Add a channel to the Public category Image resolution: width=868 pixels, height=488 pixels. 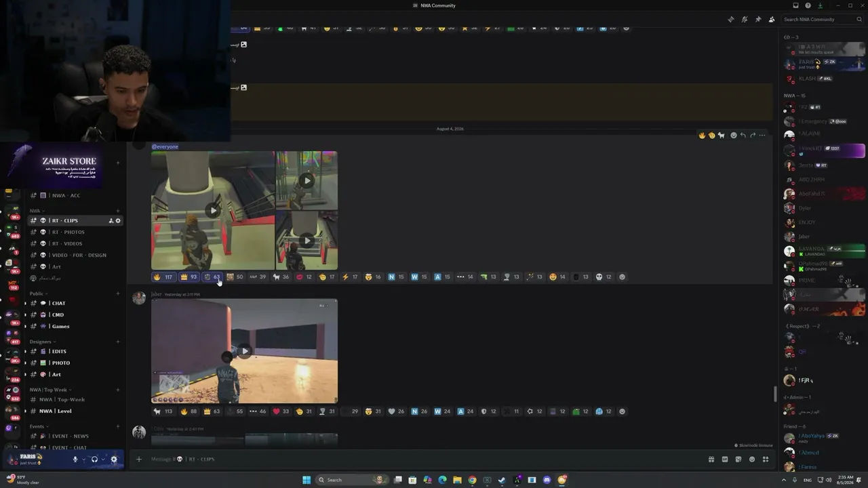pos(118,293)
